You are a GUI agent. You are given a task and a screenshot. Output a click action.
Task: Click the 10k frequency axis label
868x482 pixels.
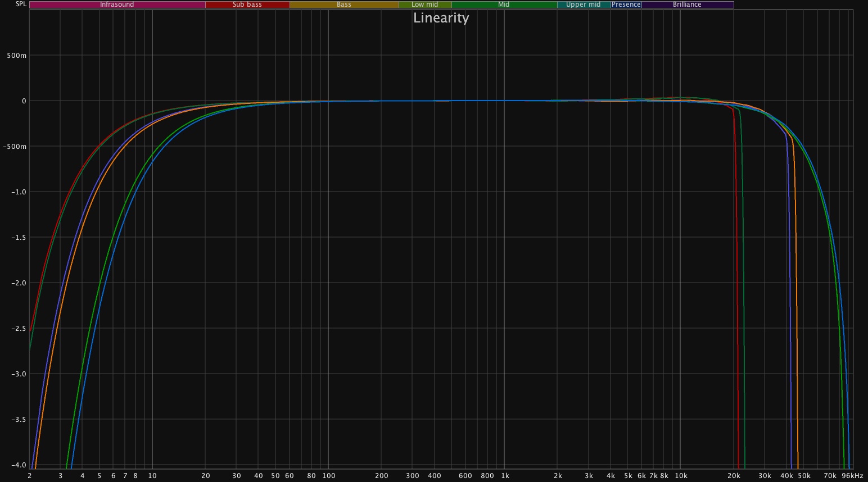tap(681, 476)
